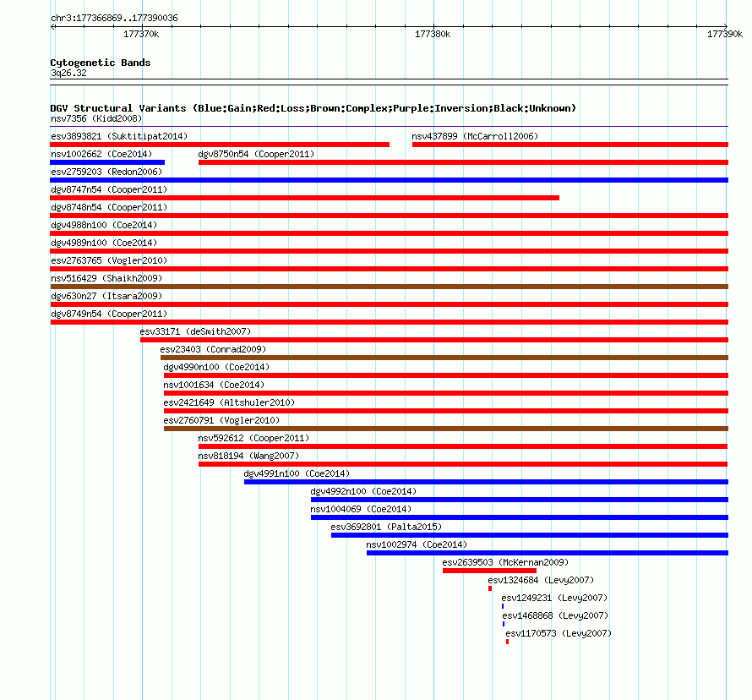Open the esv3893821 (Suktitipat2014) label
This screenshot has height=700, width=752.
point(119,136)
